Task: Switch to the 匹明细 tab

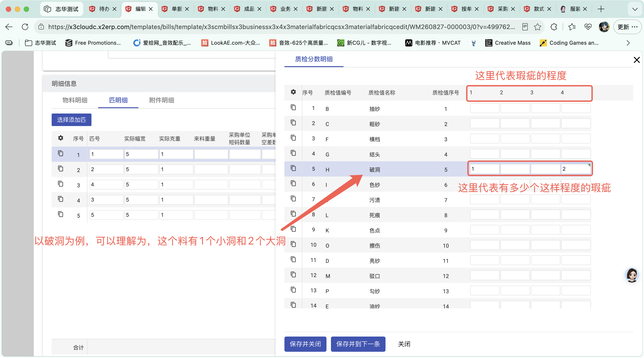Action: [118, 100]
